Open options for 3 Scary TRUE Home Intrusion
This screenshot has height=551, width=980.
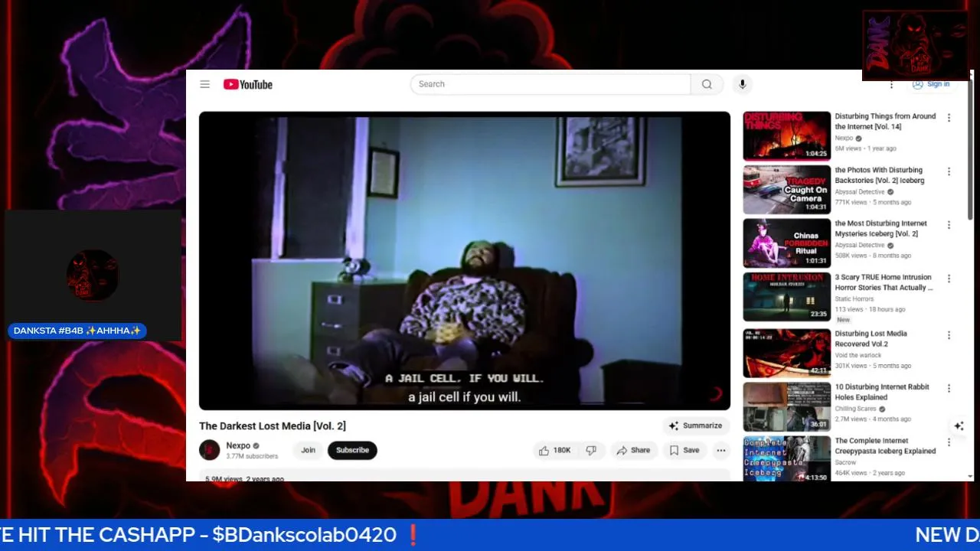tap(949, 279)
